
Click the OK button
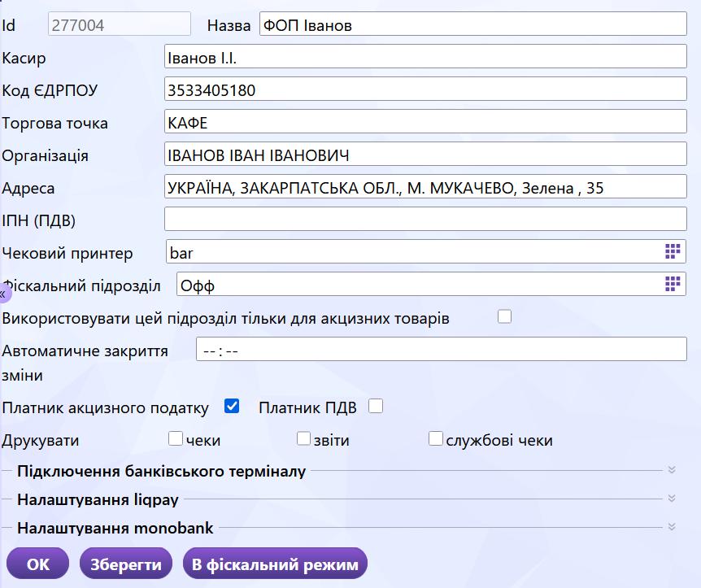pyautogui.click(x=38, y=564)
